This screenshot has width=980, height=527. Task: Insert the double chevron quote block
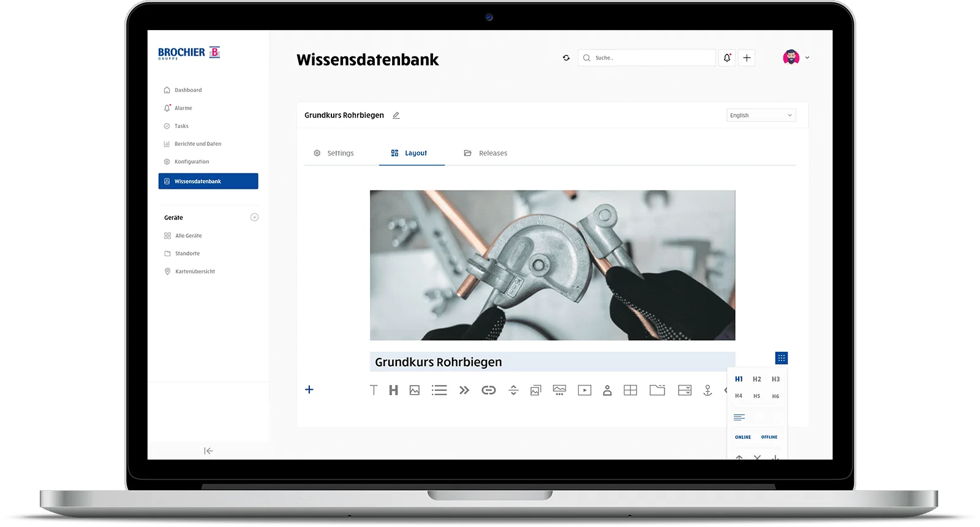click(x=464, y=390)
